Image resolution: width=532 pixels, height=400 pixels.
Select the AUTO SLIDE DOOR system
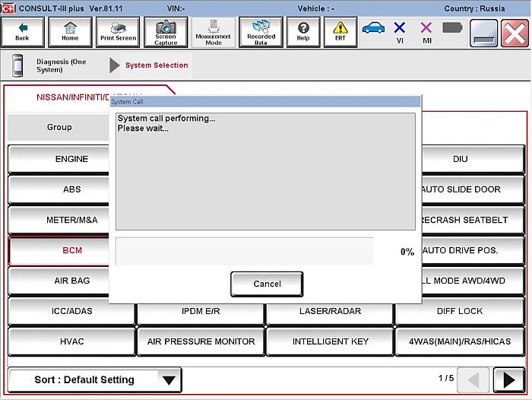click(473, 189)
